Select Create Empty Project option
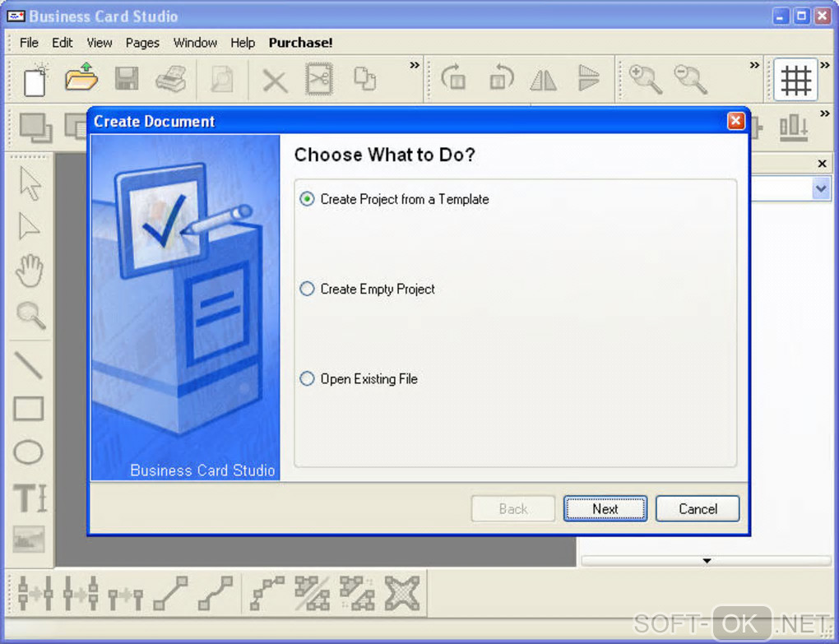This screenshot has height=644, width=839. (368, 289)
